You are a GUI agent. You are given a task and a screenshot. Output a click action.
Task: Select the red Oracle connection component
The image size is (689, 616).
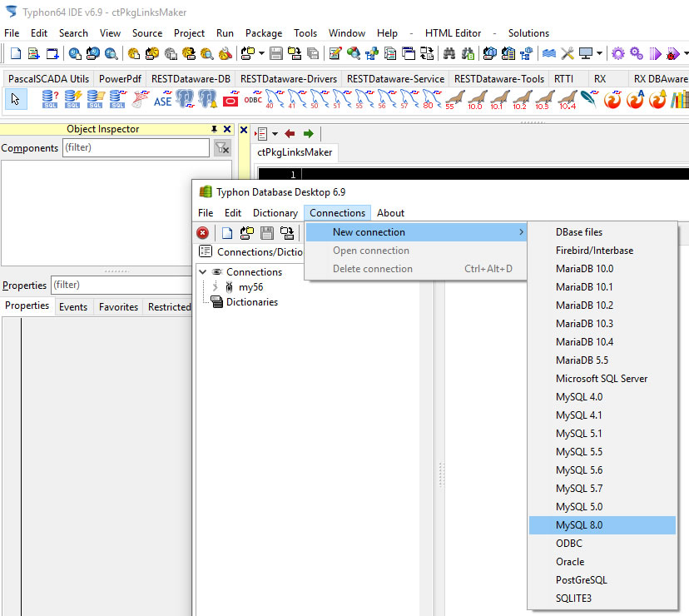230,99
